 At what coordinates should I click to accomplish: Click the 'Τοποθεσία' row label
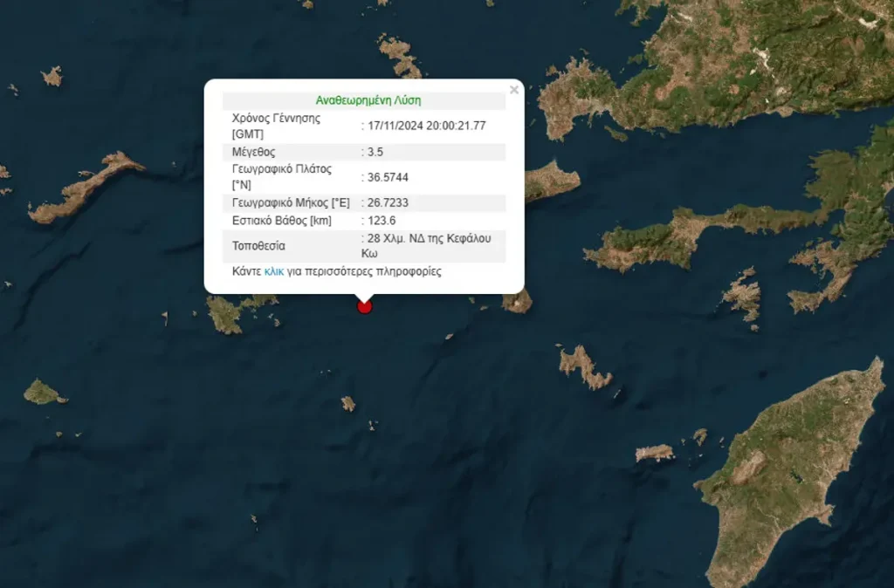click(258, 245)
